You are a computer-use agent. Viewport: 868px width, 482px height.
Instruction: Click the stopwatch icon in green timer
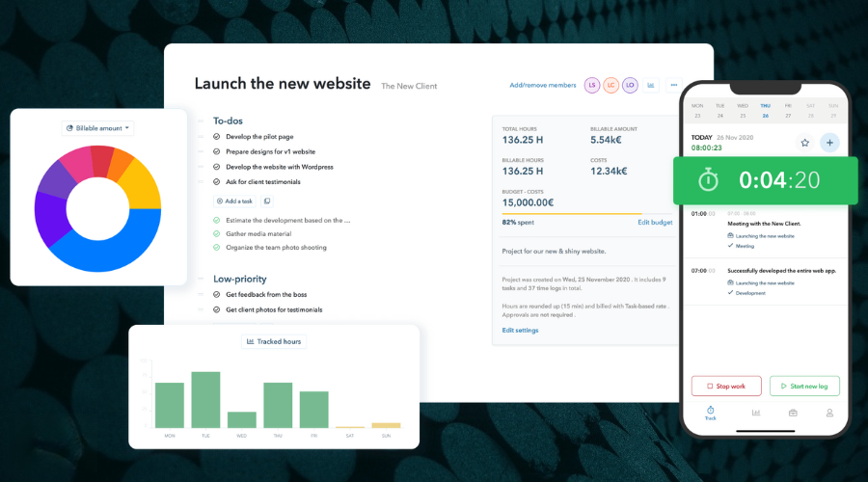[x=708, y=180]
